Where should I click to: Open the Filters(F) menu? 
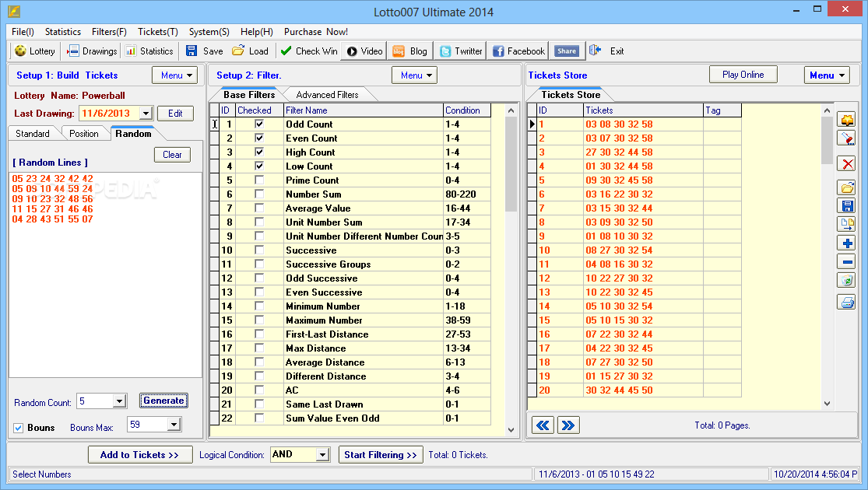[109, 32]
